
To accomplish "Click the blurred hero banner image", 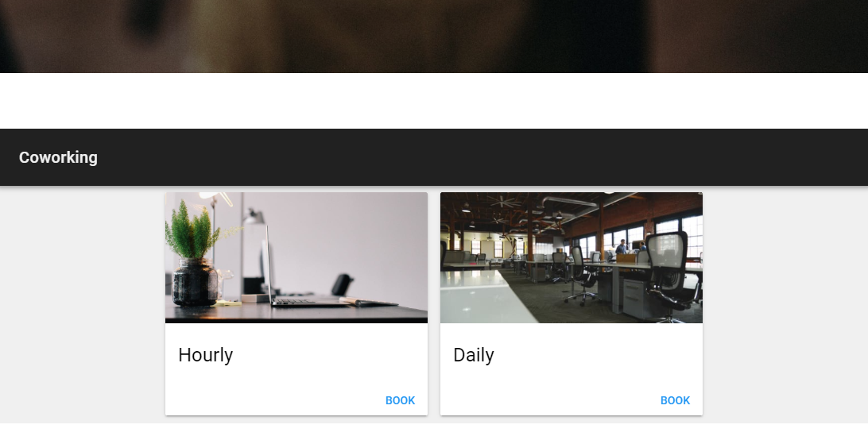I will tap(434, 36).
